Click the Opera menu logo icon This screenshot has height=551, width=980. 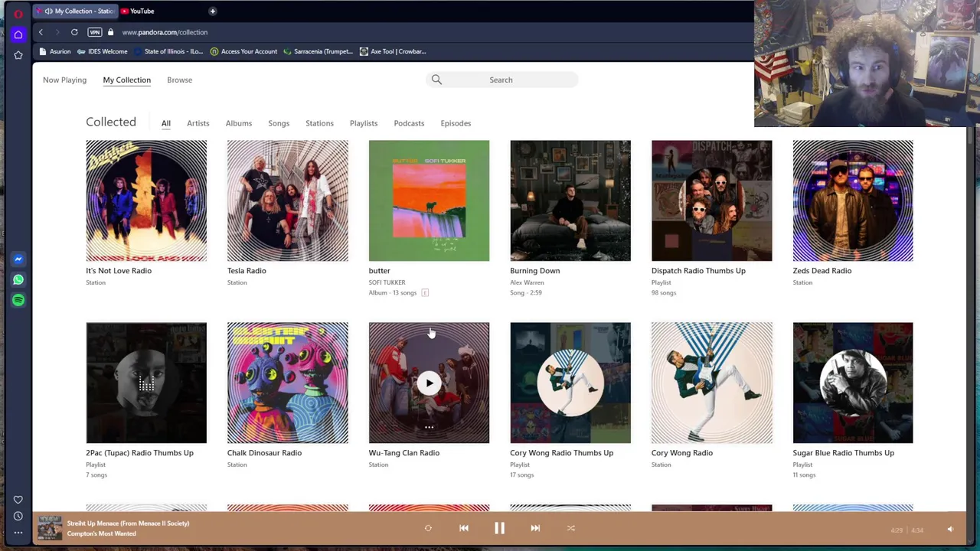coord(18,13)
